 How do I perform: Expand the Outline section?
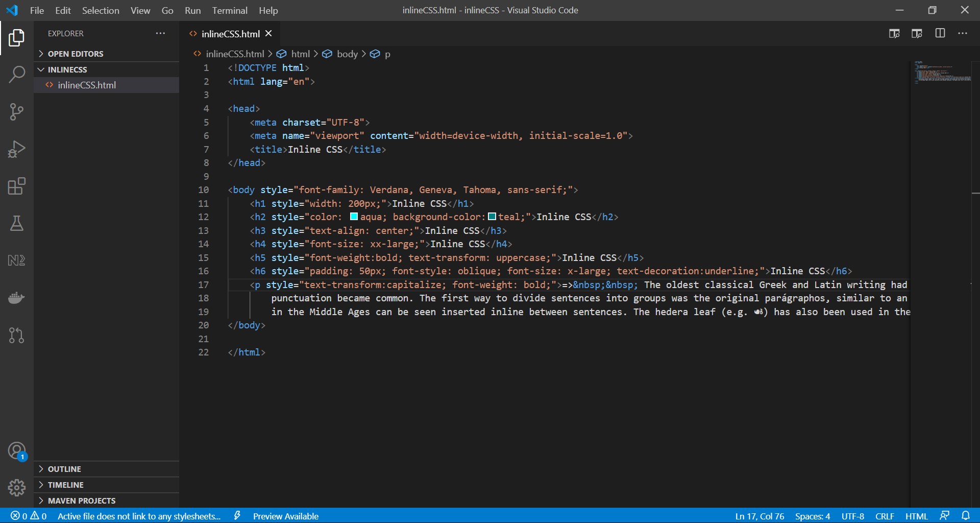tap(64, 469)
